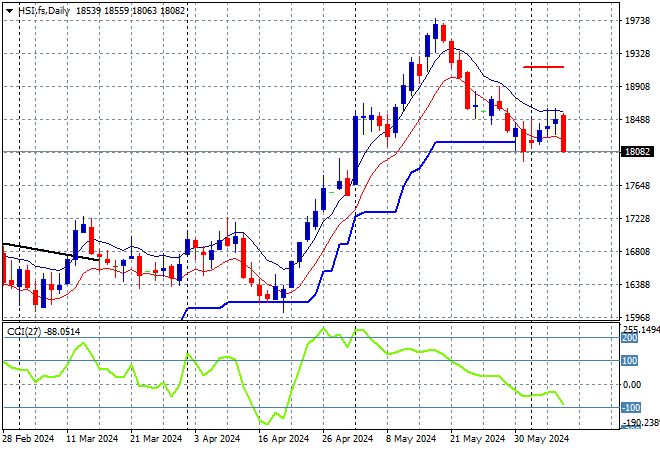Click the 17228 price axis label
Image resolution: width=660 pixels, height=450 pixels.
(637, 218)
